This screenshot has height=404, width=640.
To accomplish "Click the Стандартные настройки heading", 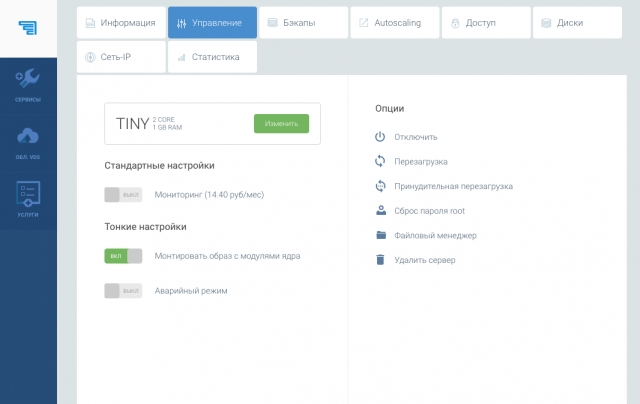I will (x=159, y=165).
